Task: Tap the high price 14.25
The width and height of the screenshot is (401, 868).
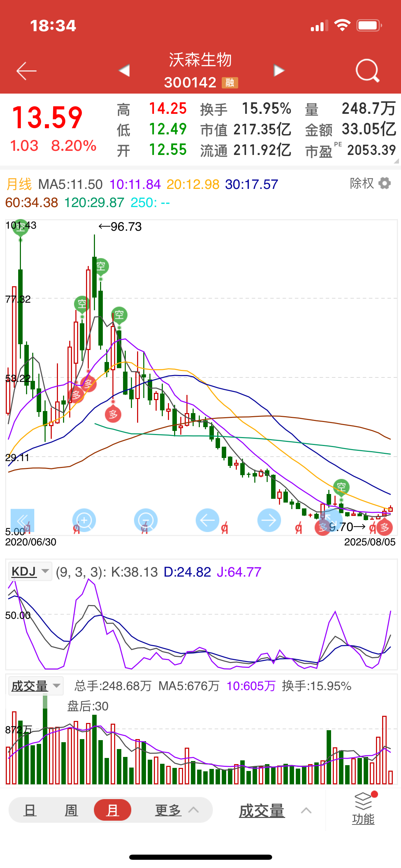Action: coord(168,109)
